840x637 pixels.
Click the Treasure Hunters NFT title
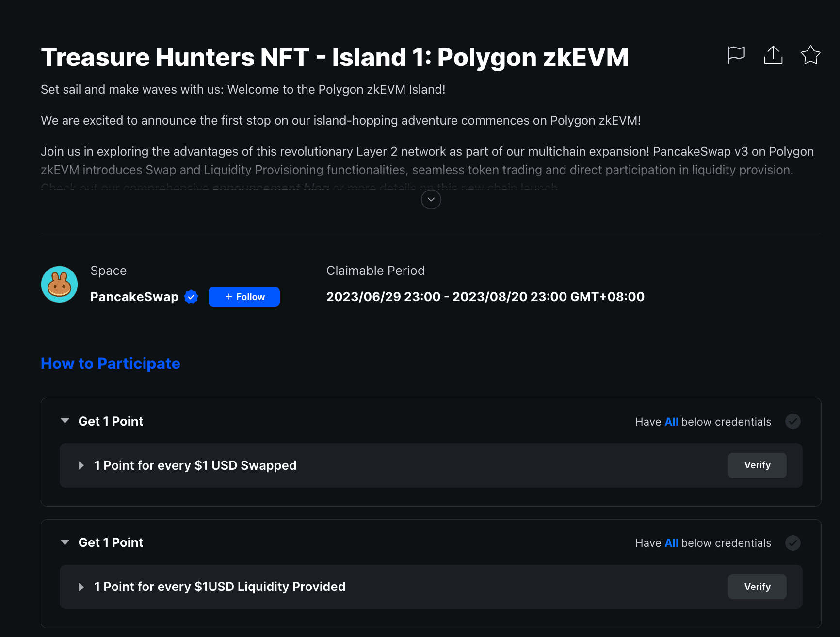(335, 57)
